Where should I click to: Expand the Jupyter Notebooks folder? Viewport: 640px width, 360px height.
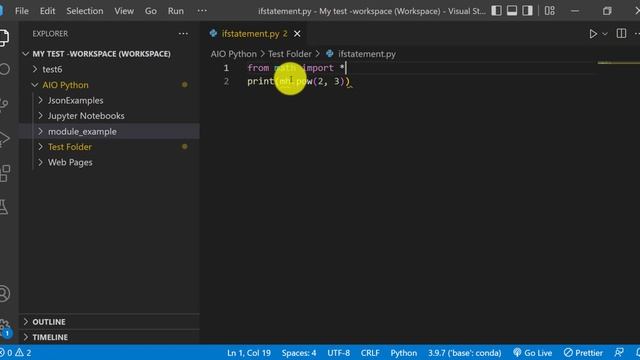(109, 116)
